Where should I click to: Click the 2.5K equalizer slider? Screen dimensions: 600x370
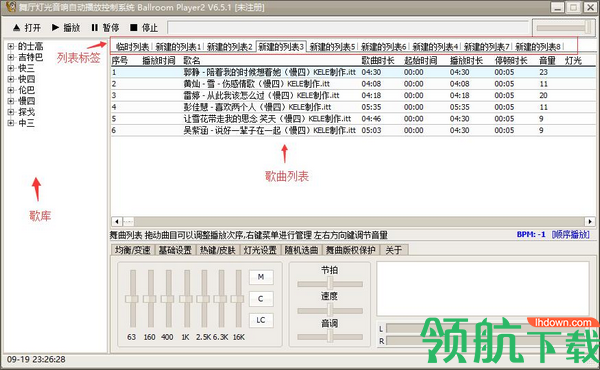(204, 299)
